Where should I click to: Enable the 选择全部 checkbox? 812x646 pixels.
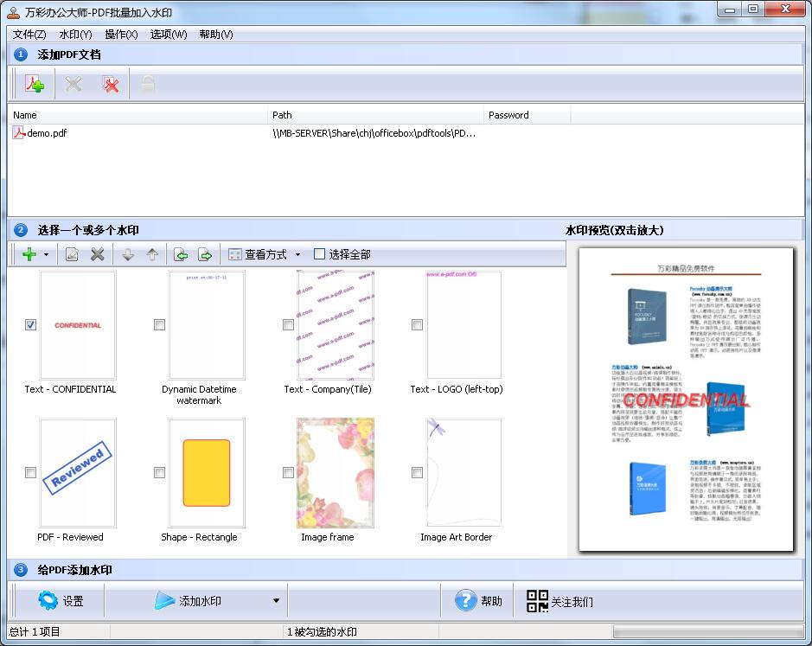click(x=320, y=254)
